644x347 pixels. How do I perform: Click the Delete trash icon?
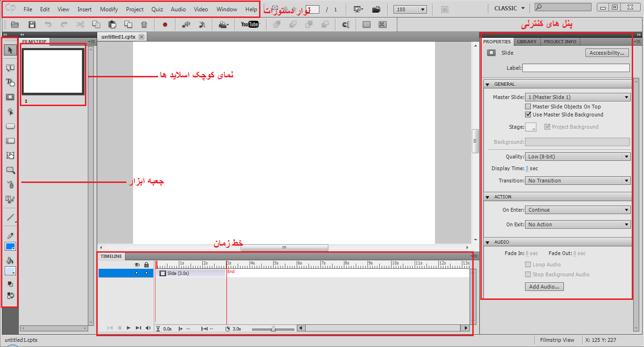coord(144,25)
